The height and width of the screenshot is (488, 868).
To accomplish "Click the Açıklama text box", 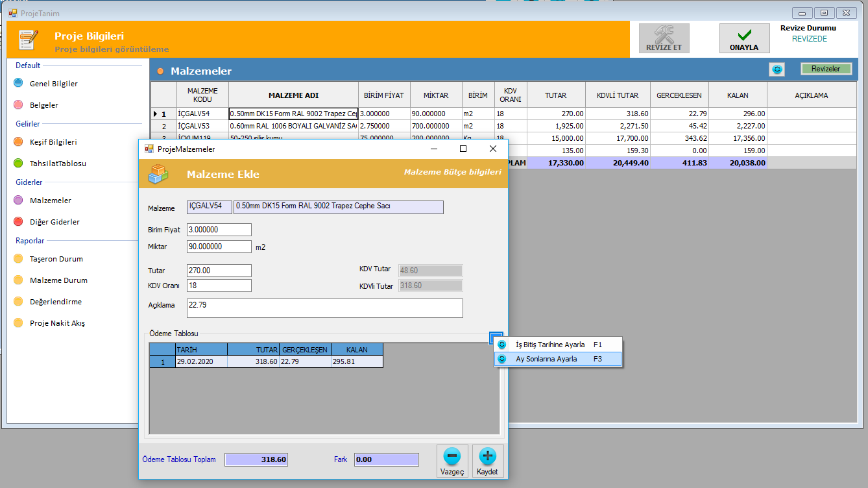I will (x=325, y=308).
